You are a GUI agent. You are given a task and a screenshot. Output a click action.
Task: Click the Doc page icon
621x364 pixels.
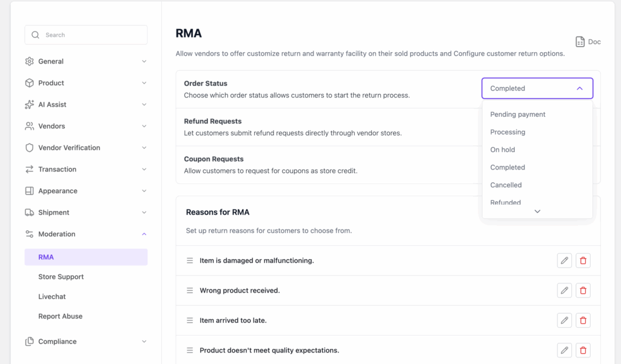coord(579,41)
